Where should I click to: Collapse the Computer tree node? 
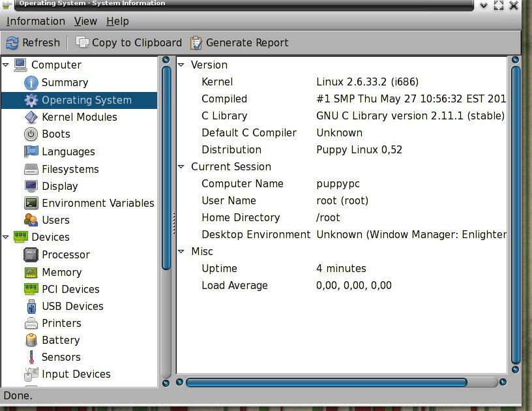point(6,65)
